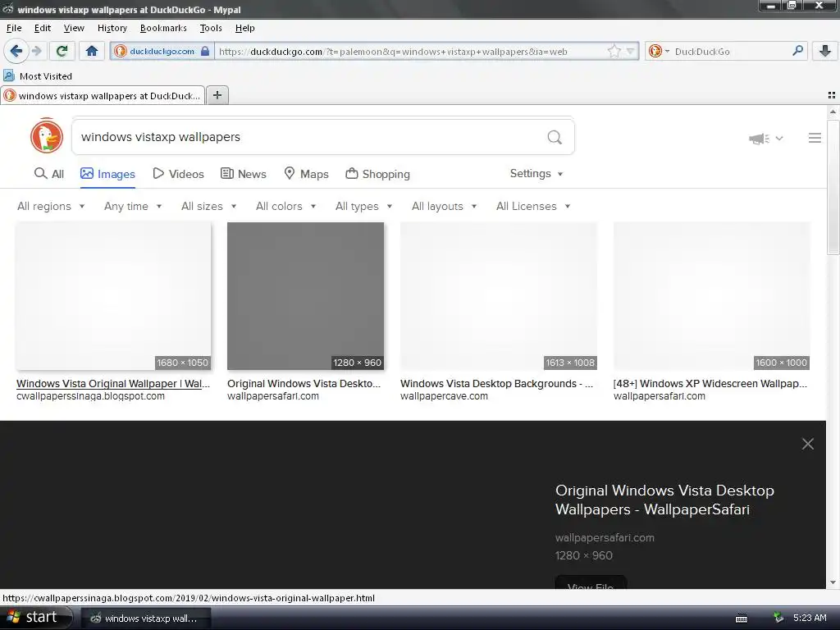Open the Edit menu

point(43,28)
